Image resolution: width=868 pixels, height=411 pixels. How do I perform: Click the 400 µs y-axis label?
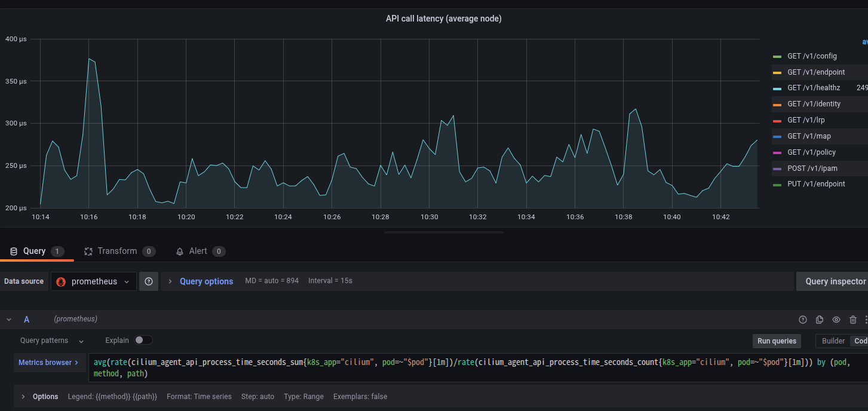pyautogui.click(x=16, y=39)
